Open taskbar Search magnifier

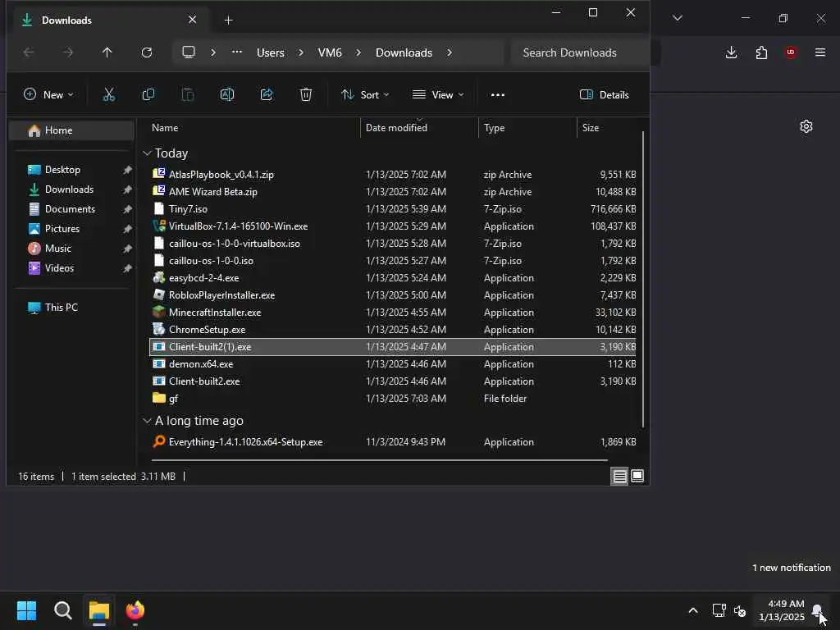click(62, 610)
